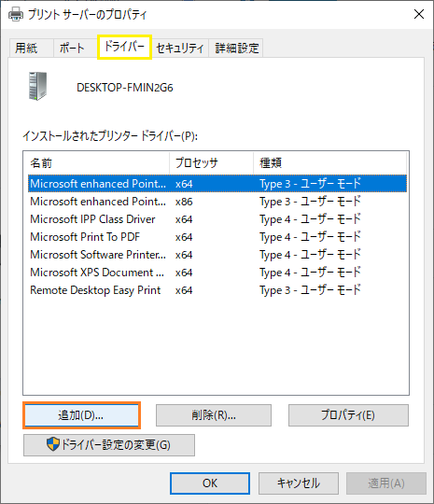Select the Microsoft IPP Class Driver row
The width and height of the screenshot is (434, 504).
click(x=217, y=219)
